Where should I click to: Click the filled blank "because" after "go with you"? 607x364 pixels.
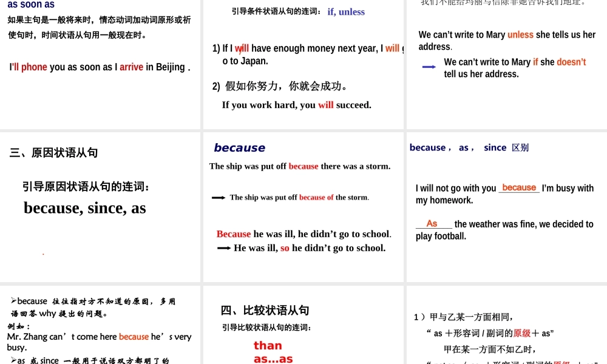tap(519, 187)
